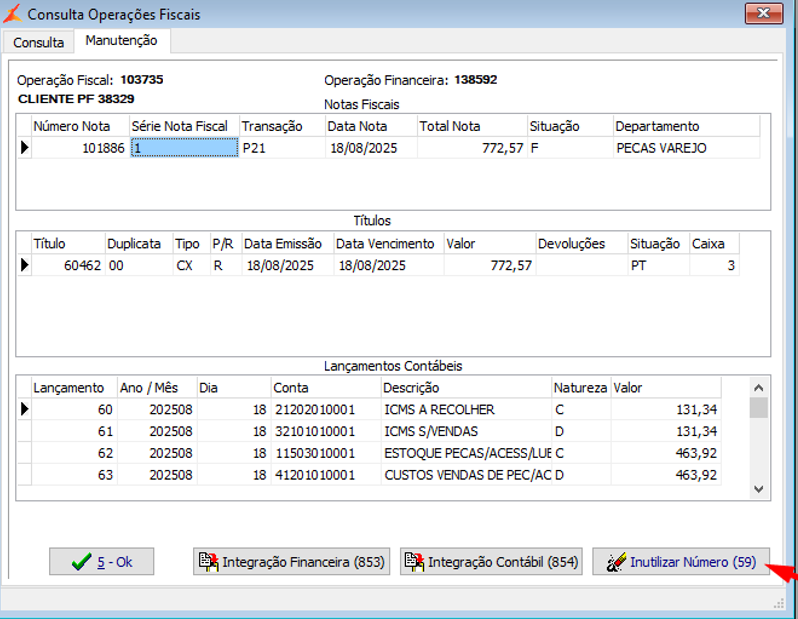Click PECAS VAREJO department cell

[687, 148]
